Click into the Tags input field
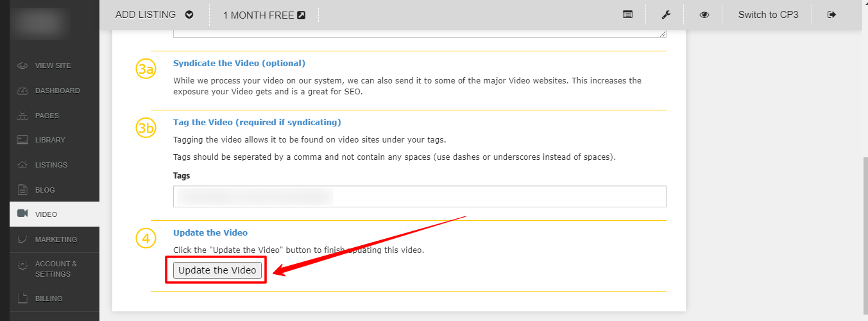The image size is (868, 321). pos(420,196)
